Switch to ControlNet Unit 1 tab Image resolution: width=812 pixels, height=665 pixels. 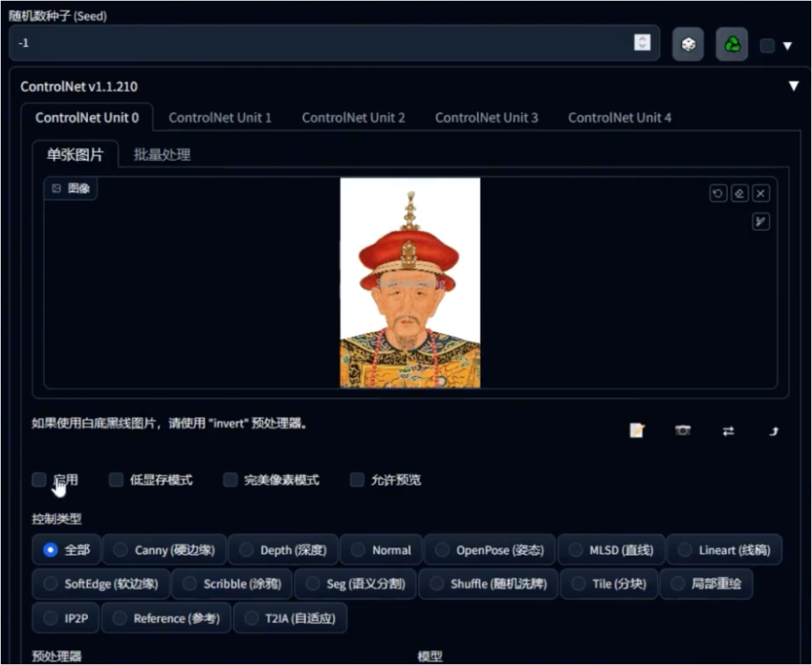[220, 117]
